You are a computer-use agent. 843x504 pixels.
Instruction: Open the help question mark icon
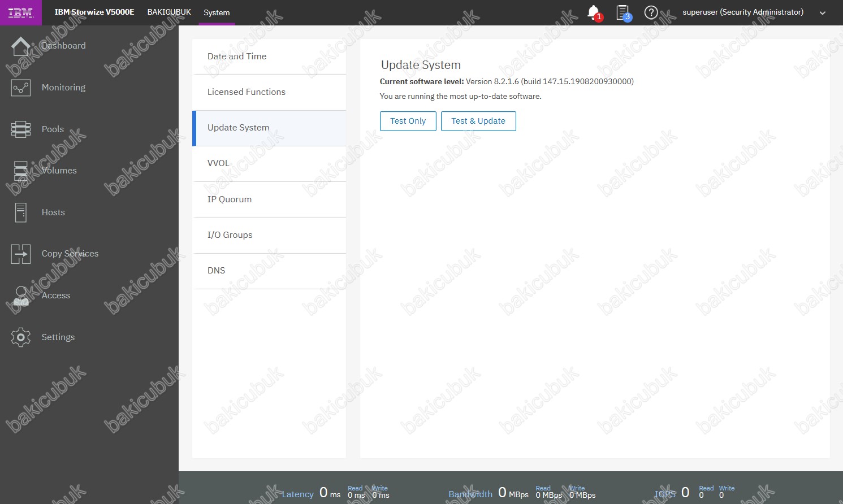point(651,12)
